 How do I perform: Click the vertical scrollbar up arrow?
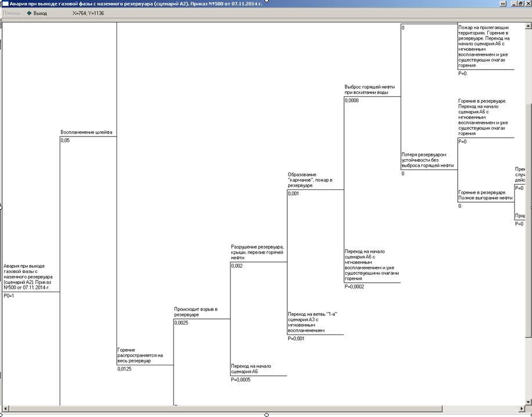pyautogui.click(x=528, y=25)
